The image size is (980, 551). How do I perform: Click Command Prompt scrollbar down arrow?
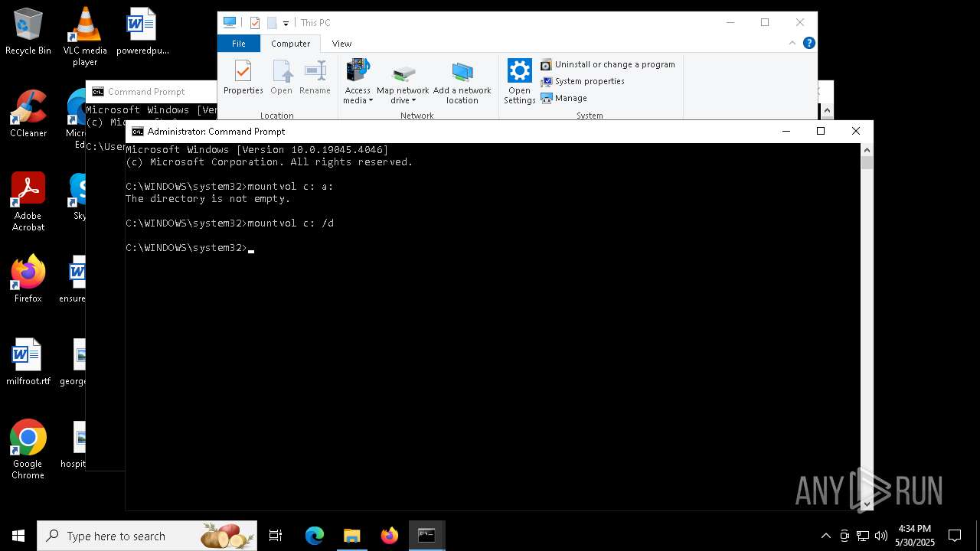867,504
